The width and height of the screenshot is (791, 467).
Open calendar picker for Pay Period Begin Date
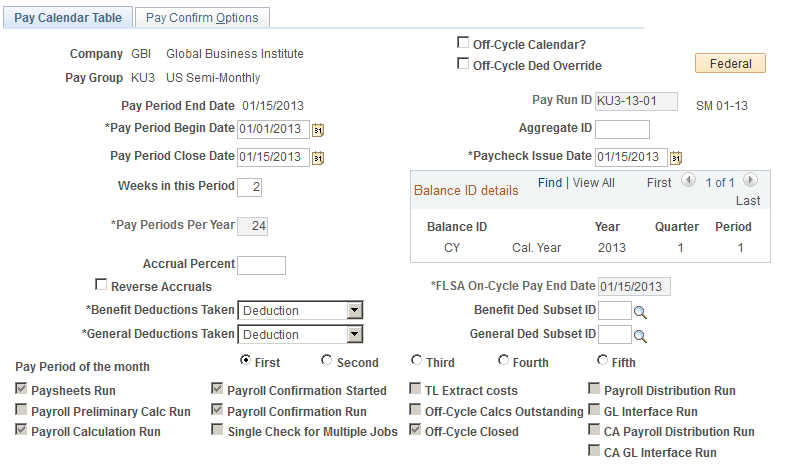coord(318,130)
